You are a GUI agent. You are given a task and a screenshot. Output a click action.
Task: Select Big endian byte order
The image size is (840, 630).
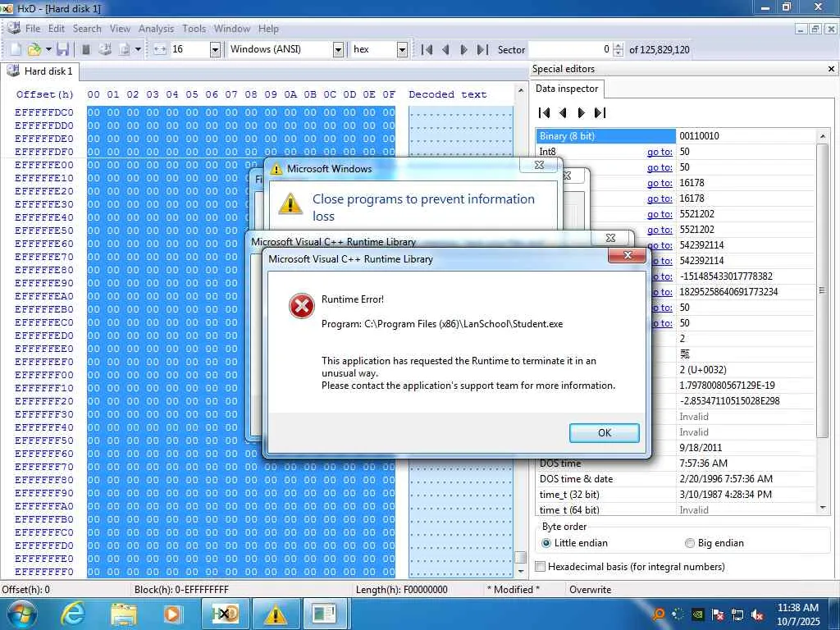[x=714, y=543]
